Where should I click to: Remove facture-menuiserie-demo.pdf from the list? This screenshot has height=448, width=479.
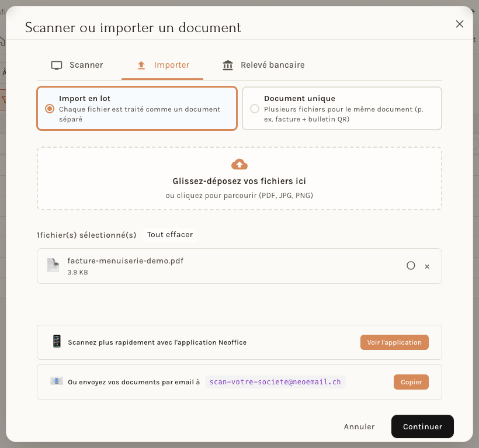coord(427,266)
